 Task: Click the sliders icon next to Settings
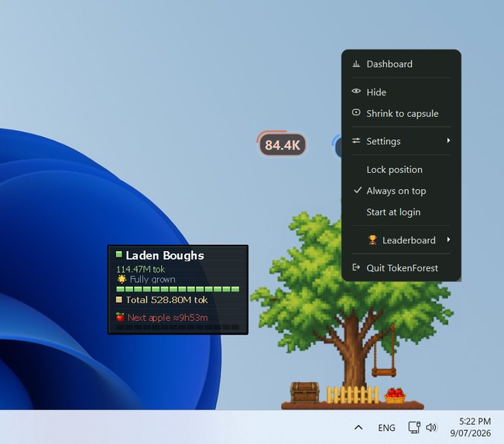pos(356,140)
